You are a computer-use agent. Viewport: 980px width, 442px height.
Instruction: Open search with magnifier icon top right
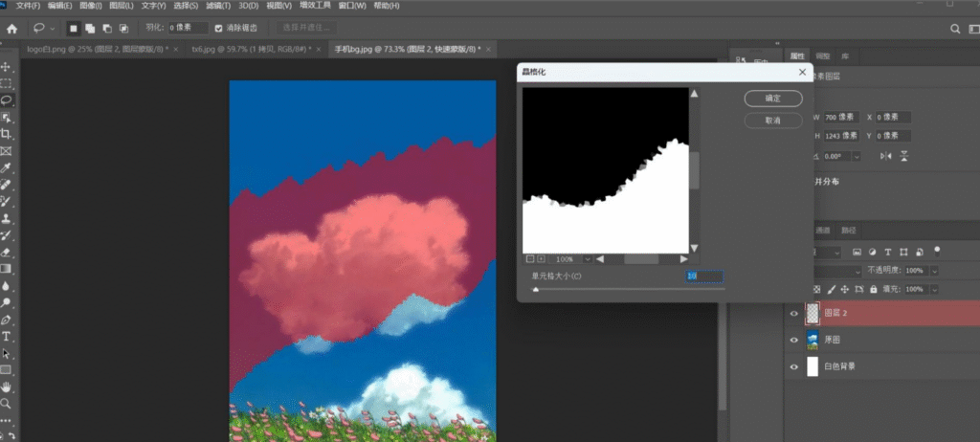[x=955, y=29]
